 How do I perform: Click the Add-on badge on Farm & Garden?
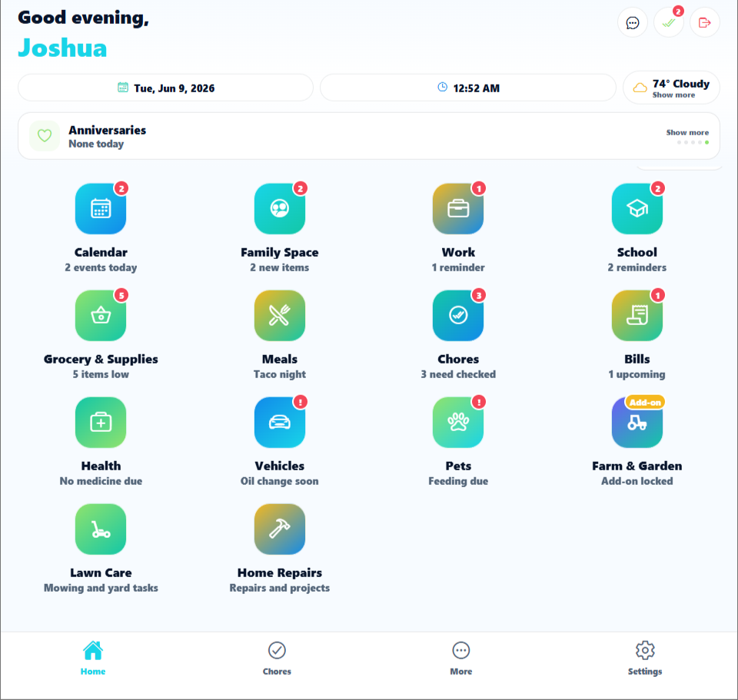645,403
